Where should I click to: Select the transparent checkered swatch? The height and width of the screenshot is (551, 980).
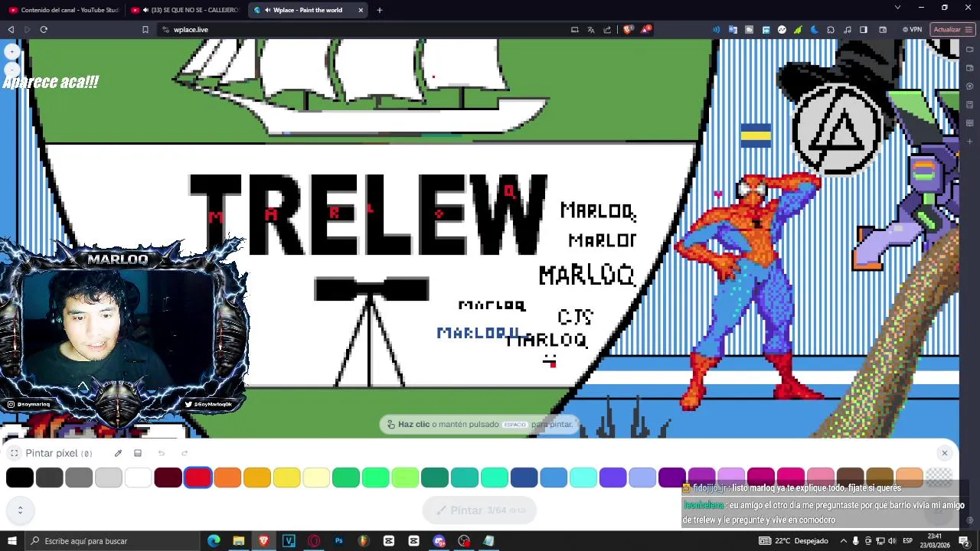pos(939,478)
